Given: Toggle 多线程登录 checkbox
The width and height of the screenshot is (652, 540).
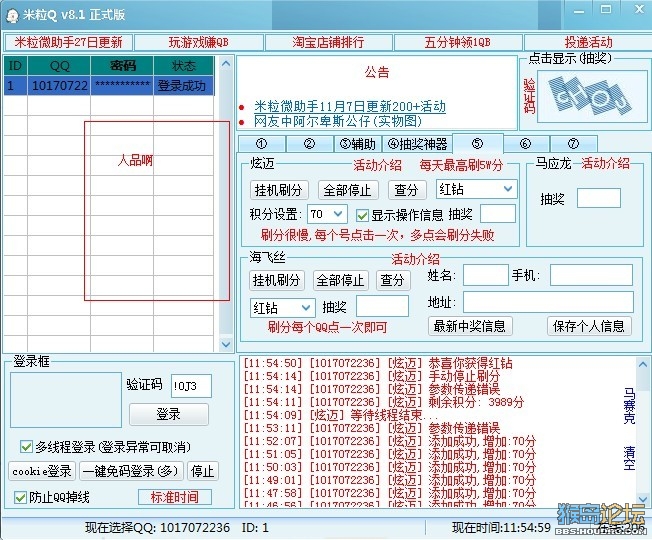Looking at the screenshot, I should pos(26,447).
